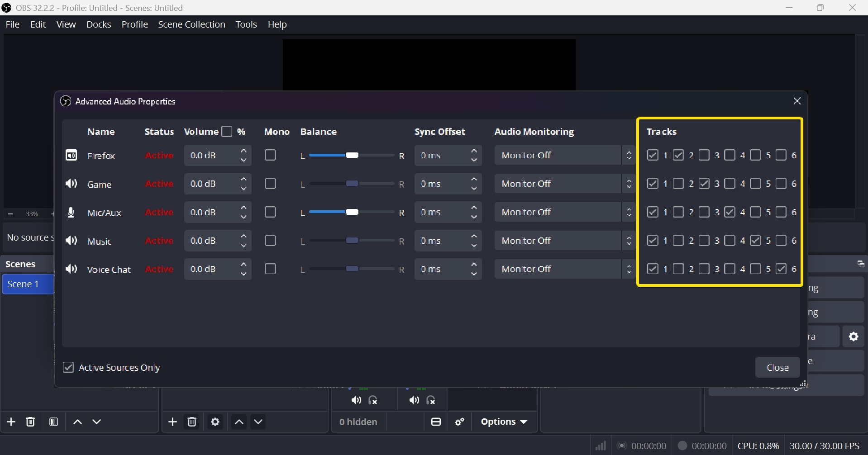Add a new source with plus icon
Viewport: 868px width, 455px height.
(172, 422)
